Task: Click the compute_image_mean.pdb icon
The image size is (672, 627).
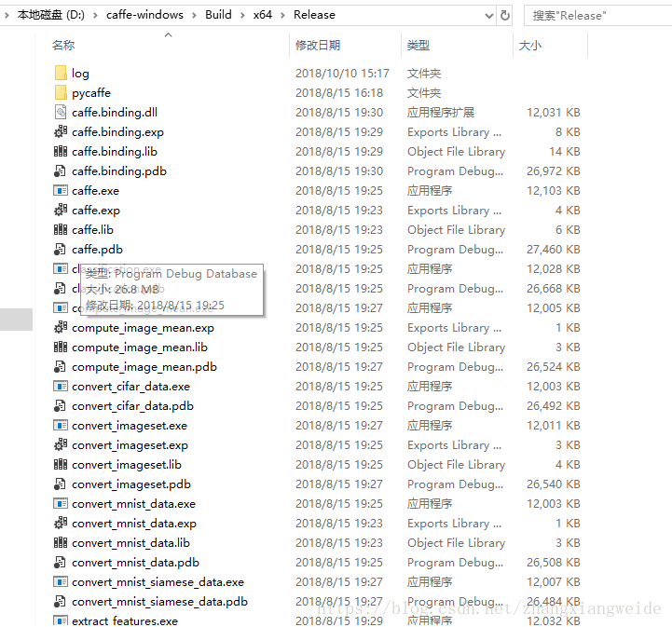Action: coord(61,367)
